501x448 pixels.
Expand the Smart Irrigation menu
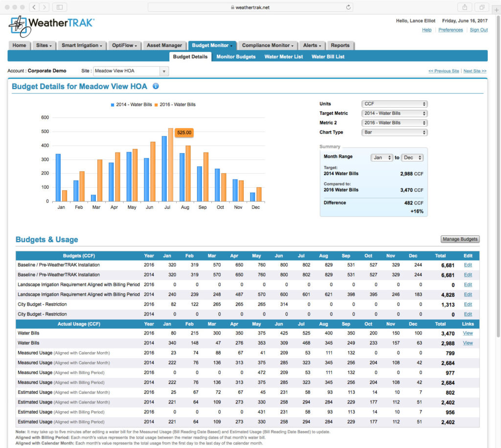coord(82,45)
